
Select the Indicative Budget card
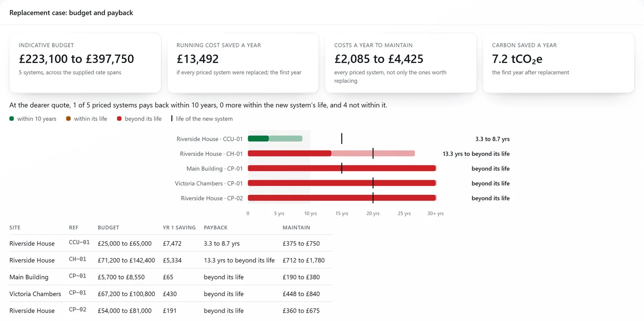(85, 63)
